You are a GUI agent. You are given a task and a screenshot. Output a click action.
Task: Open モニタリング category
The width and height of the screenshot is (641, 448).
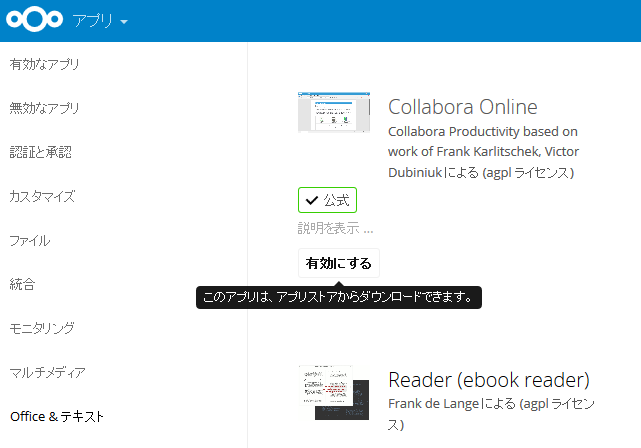click(x=42, y=328)
